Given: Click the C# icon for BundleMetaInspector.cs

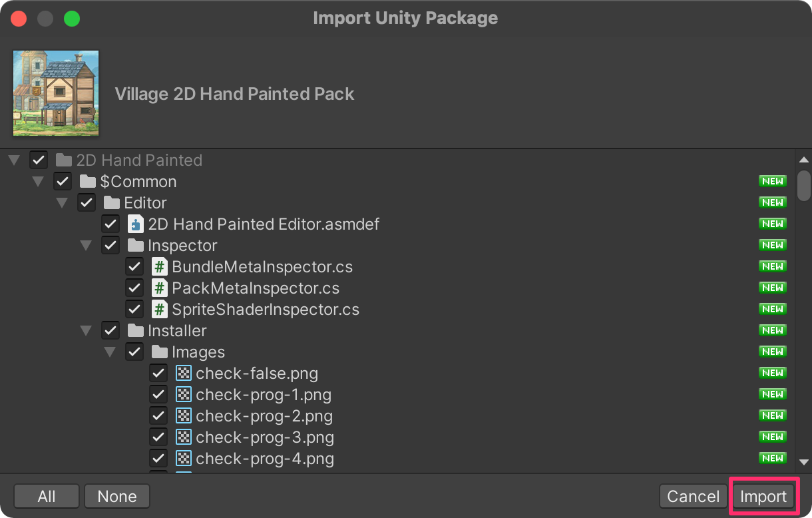Looking at the screenshot, I should pyautogui.click(x=160, y=267).
